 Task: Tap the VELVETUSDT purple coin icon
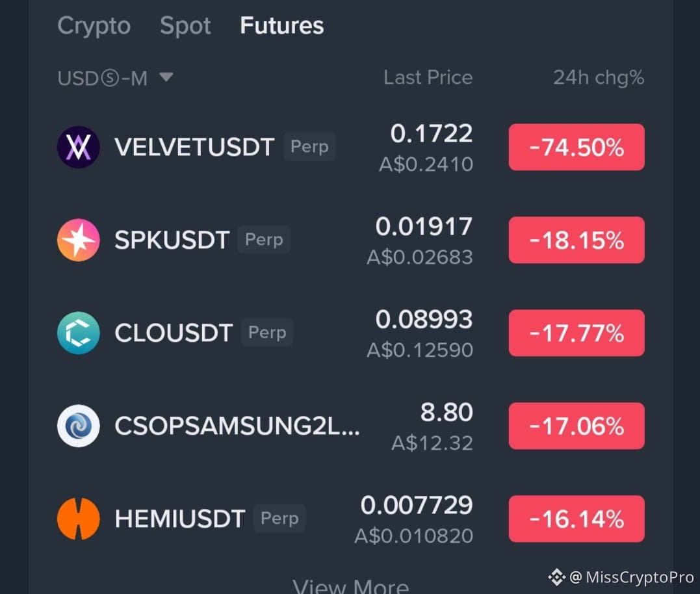tap(79, 148)
